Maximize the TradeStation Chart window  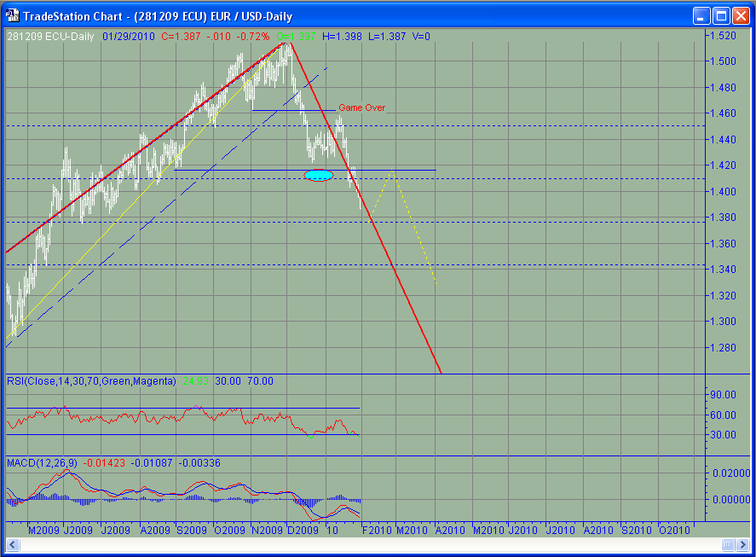(720, 15)
